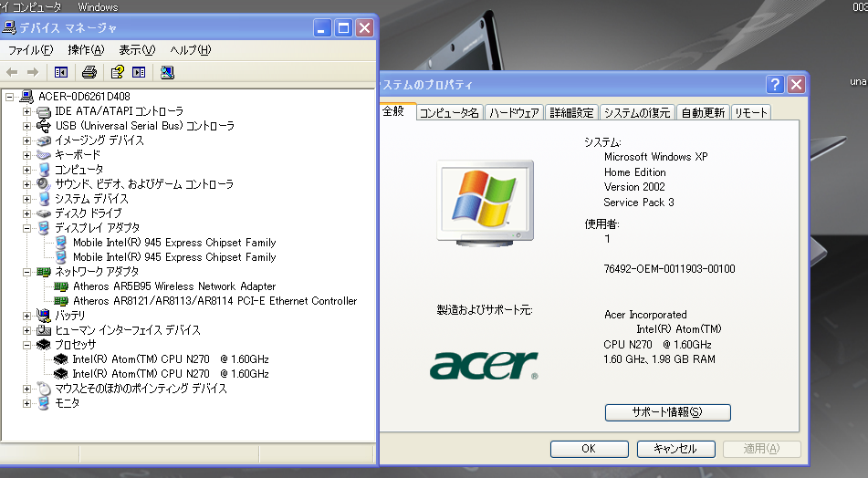Screen dimensions: 868x478
Task: Expand the IDE ATA/ATAPI コントローラ node
Action: 26,112
